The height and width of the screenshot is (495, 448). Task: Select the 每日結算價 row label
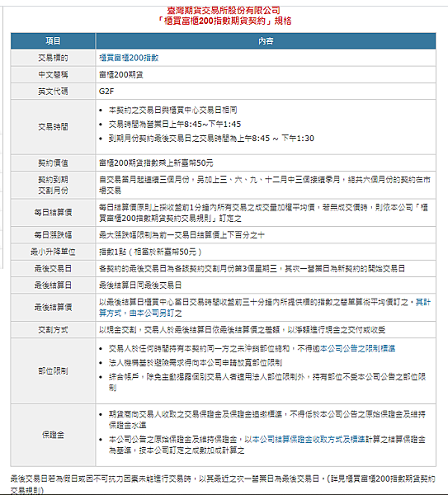click(53, 213)
